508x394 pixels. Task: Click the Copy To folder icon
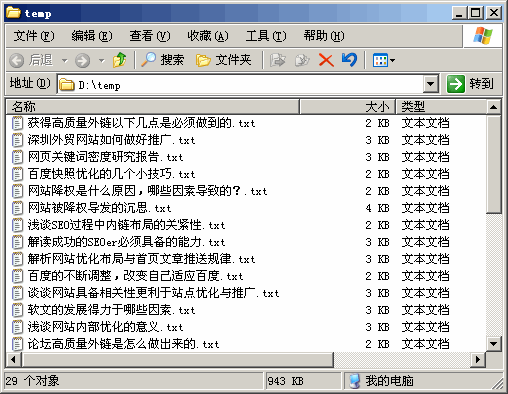pos(302,60)
